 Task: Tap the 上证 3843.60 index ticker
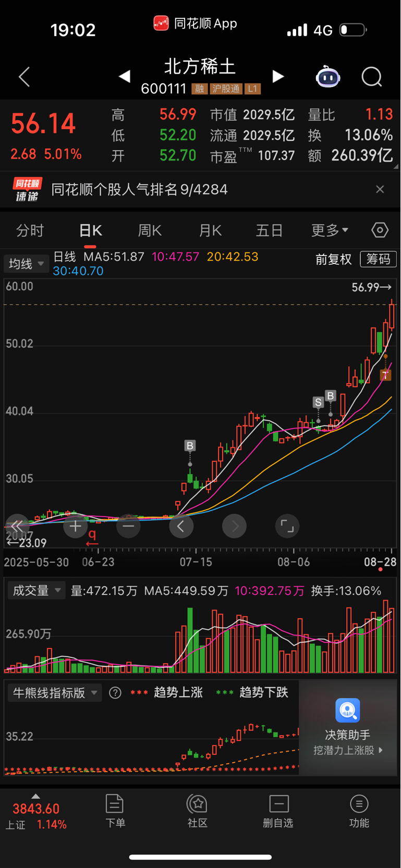[36, 816]
